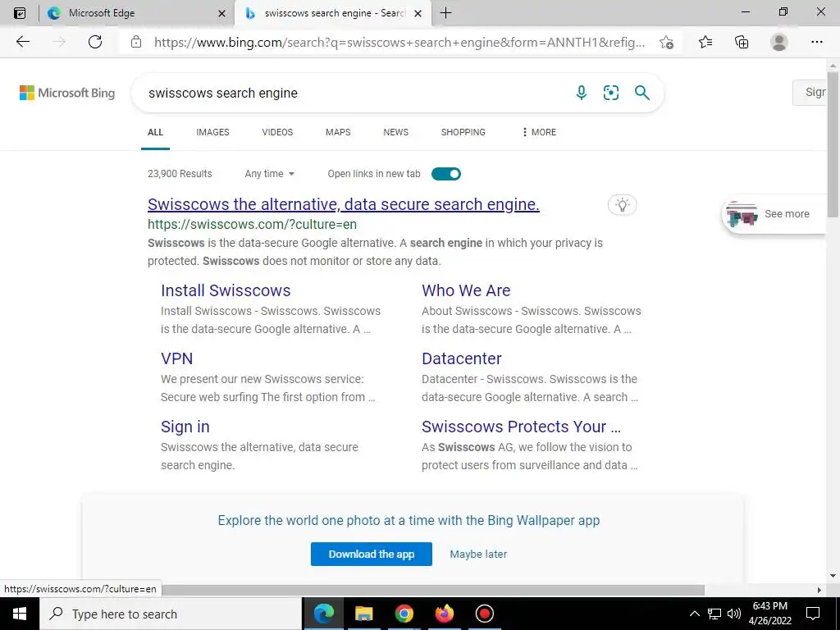Click the network tray icon
This screenshot has width=840, height=630.
(x=714, y=614)
